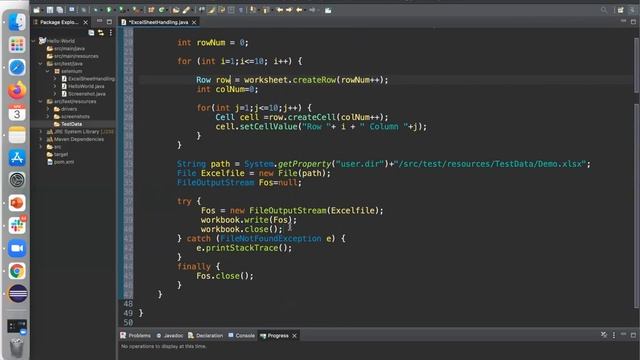640x360 pixels.
Task: Toggle Mark Occurrences in the toolbar
Action: point(211,10)
